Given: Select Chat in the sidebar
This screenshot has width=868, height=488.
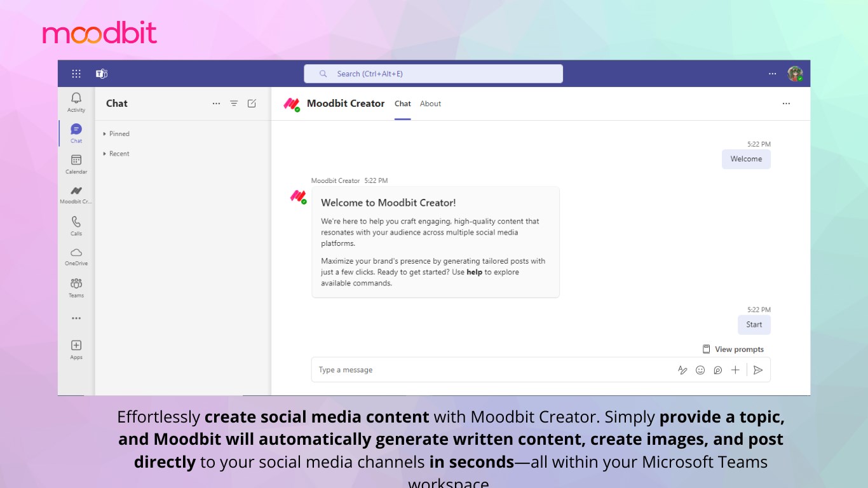Looking at the screenshot, I should click(x=76, y=133).
